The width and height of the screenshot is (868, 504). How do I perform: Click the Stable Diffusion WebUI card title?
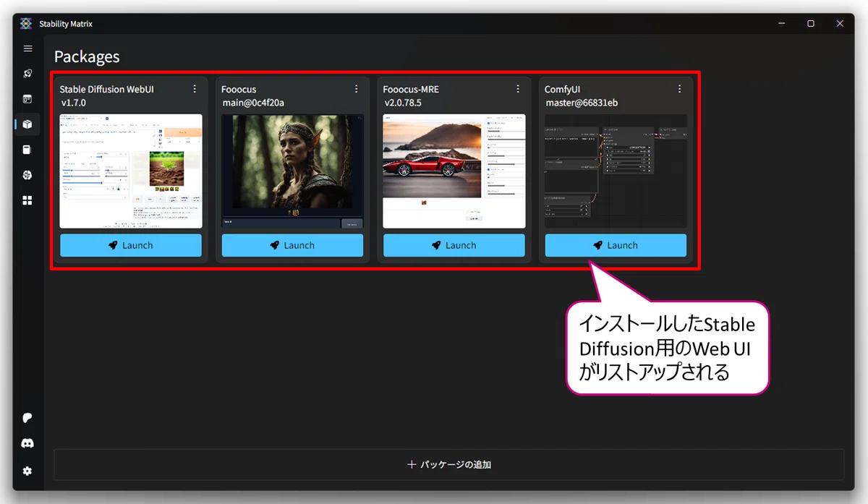coord(106,90)
